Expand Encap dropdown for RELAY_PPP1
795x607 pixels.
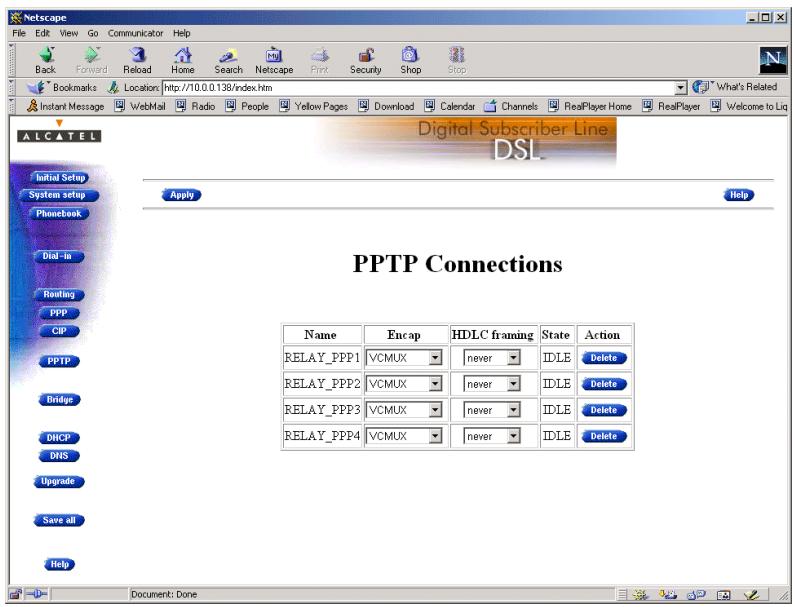436,358
